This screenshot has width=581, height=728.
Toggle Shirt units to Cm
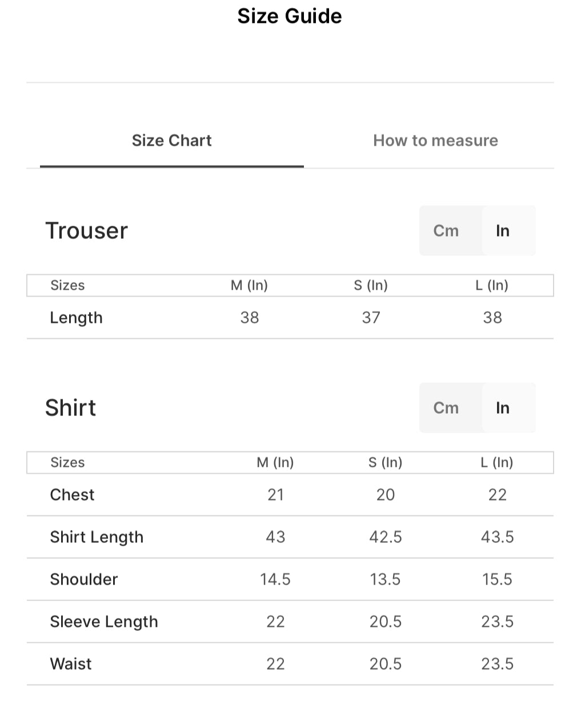[446, 408]
